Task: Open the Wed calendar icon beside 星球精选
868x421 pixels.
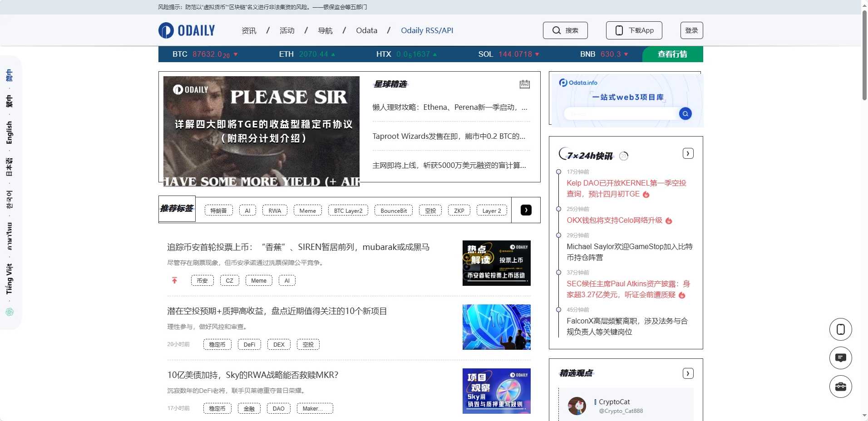Action: click(x=525, y=84)
